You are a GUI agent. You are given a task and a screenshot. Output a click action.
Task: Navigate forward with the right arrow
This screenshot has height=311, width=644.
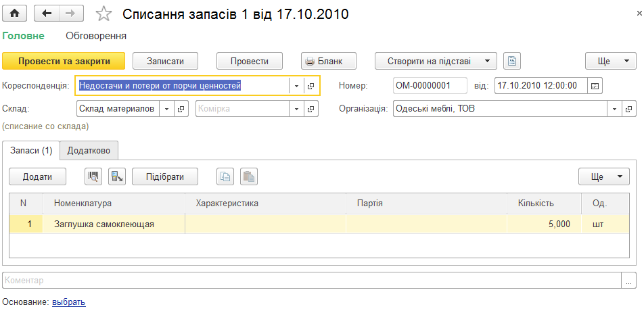[x=70, y=14]
